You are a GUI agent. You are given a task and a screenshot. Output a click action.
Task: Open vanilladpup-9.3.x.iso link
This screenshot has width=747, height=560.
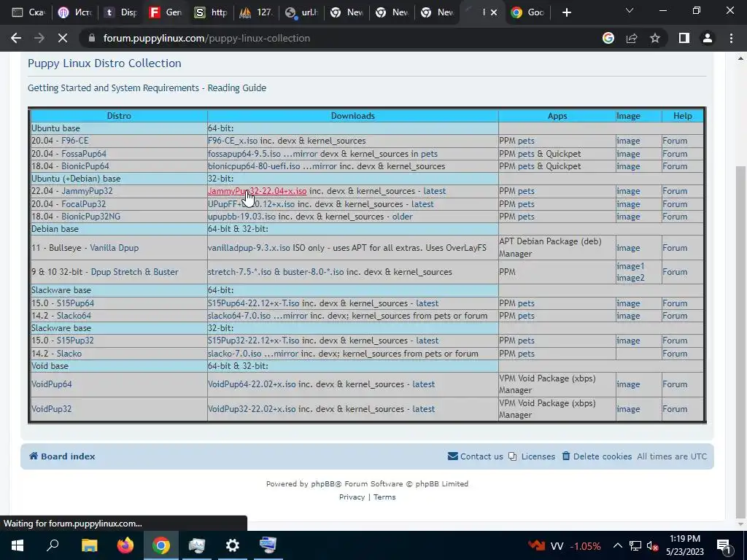click(249, 248)
